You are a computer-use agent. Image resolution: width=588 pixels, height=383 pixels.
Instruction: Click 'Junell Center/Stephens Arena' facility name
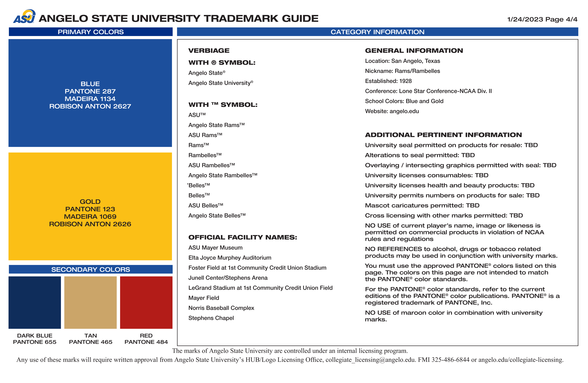tap(228, 278)
